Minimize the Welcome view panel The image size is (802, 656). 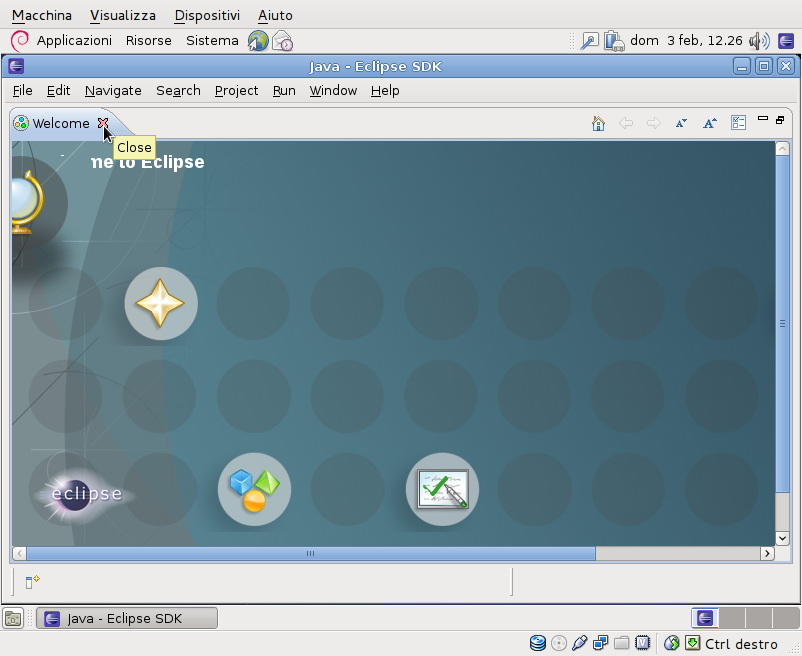(x=763, y=119)
